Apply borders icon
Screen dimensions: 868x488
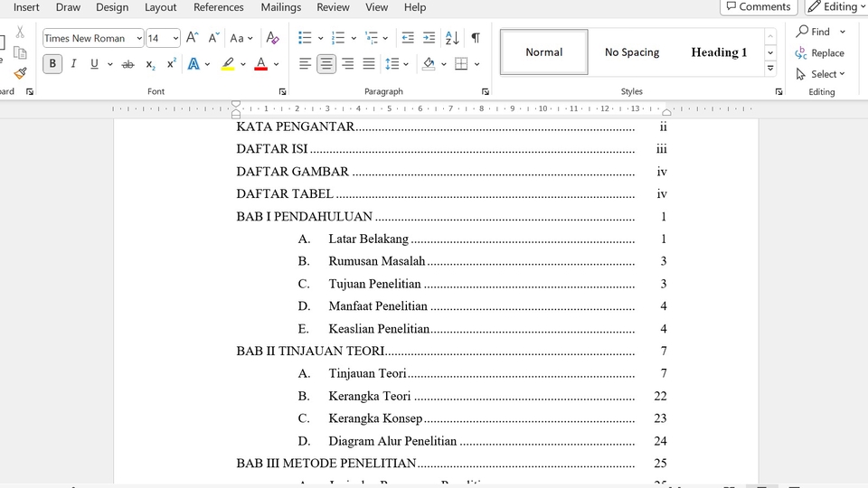[x=460, y=63]
